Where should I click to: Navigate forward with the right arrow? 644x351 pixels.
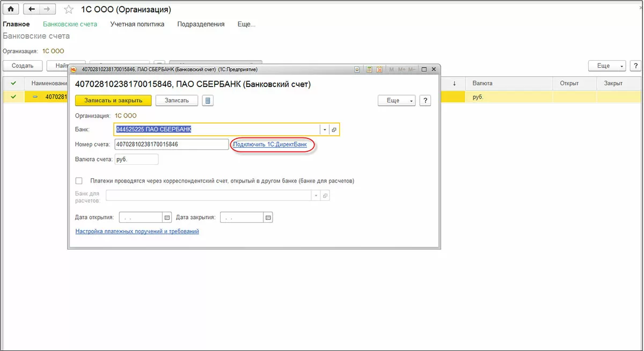47,10
